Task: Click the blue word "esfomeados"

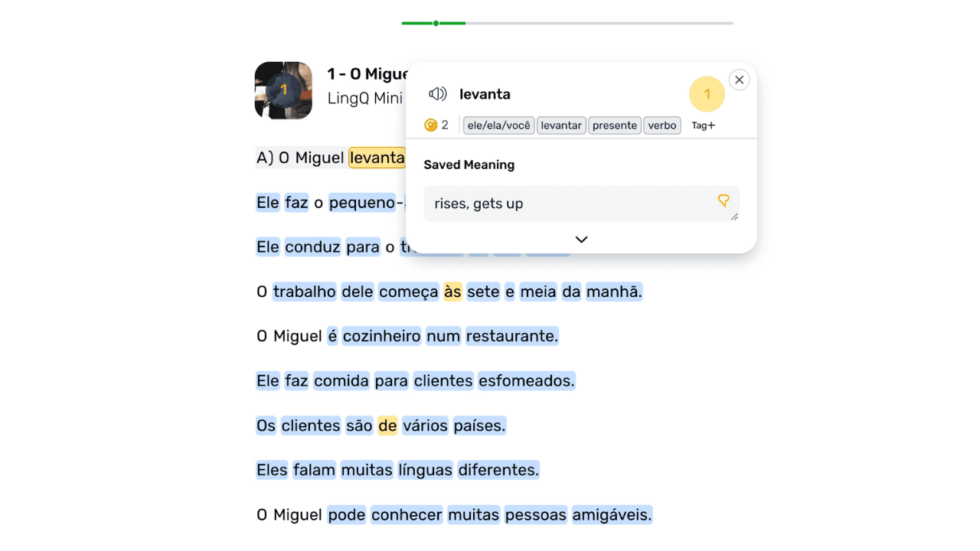Action: 526,380
